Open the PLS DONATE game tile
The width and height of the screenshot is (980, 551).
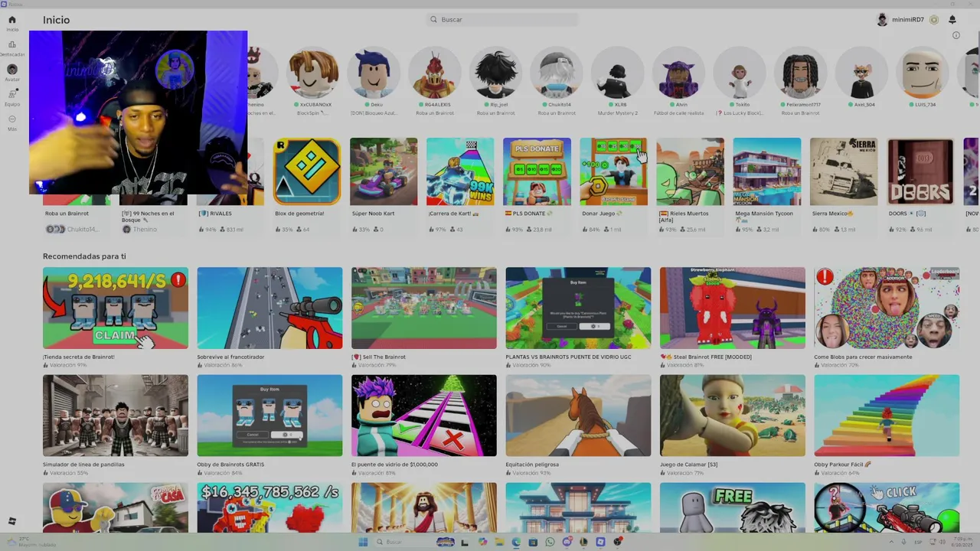537,171
